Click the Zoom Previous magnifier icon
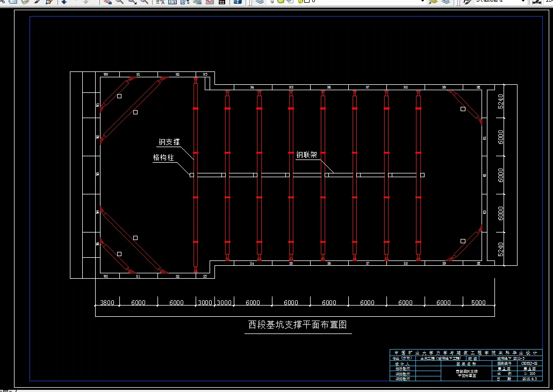Viewport: 553px width, 392px height. 144,2
